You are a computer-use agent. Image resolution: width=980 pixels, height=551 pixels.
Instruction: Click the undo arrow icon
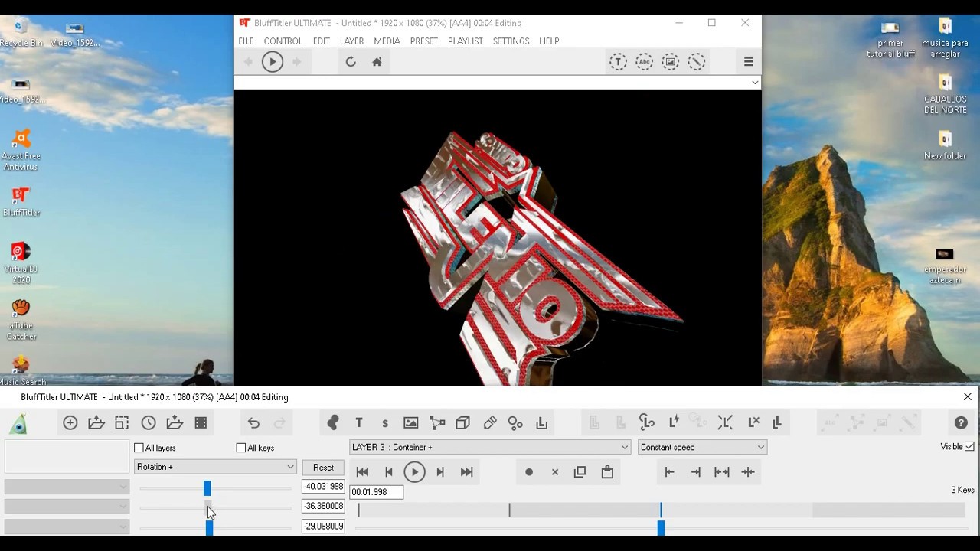coord(253,422)
